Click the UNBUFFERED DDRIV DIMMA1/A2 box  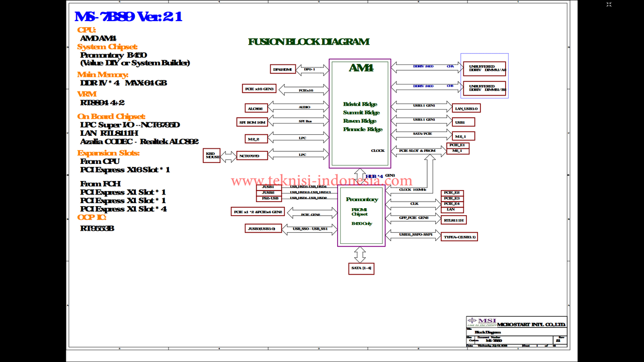484,68
